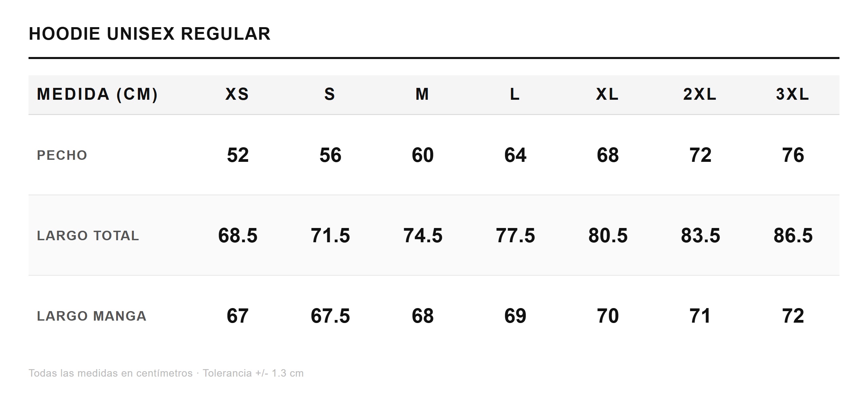
Task: Click Largo Total value 74.5
Action: point(423,236)
